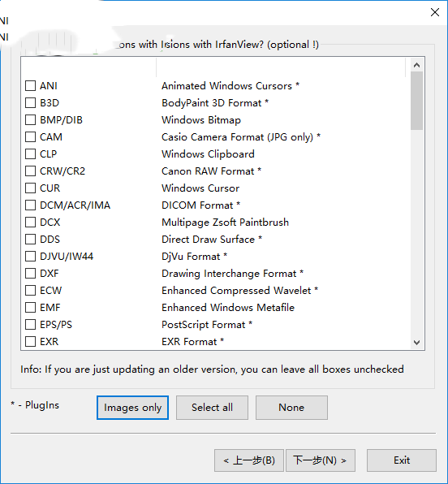Select the "PostScript Format *" text
This screenshot has height=484, width=448.
coord(207,324)
